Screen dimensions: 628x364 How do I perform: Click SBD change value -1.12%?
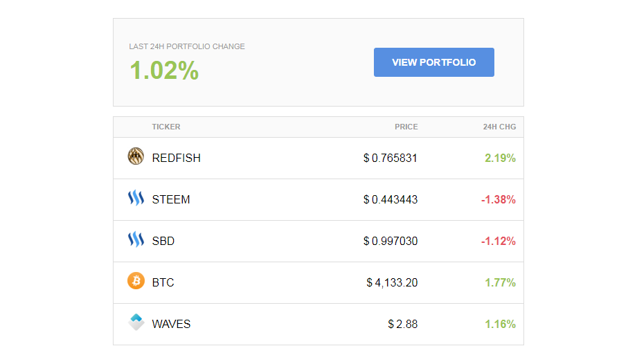pyautogui.click(x=499, y=241)
